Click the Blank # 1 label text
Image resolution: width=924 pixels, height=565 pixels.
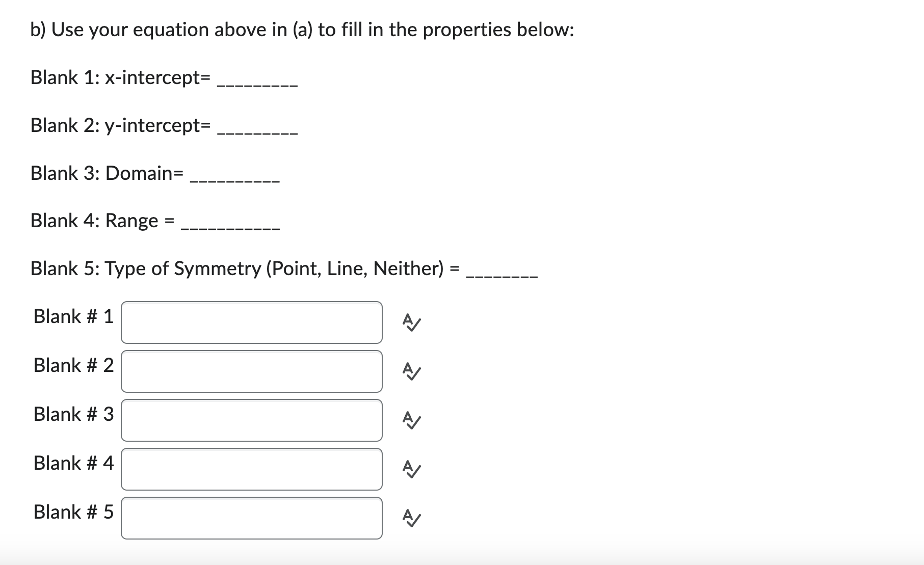pyautogui.click(x=72, y=316)
